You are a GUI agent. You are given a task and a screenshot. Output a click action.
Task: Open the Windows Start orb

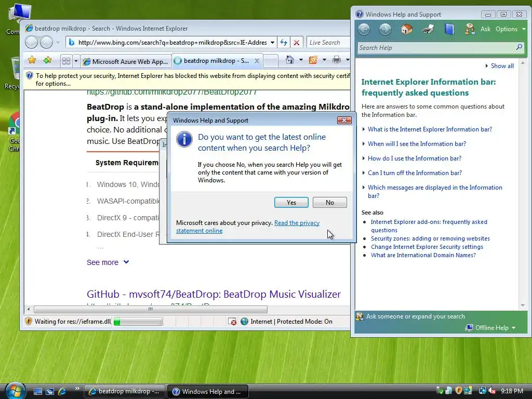[15, 391]
